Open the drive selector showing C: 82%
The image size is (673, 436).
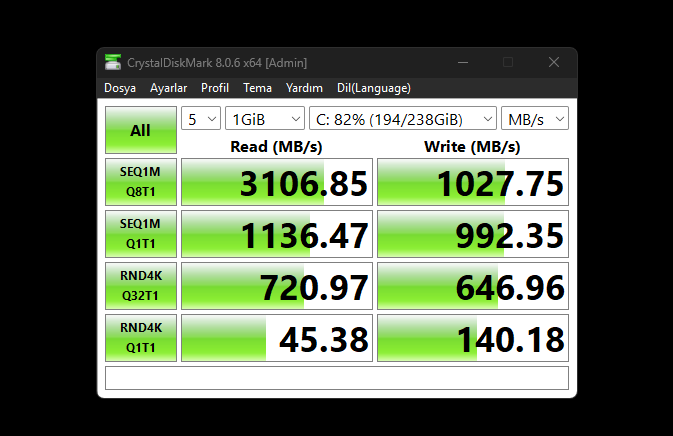(403, 118)
